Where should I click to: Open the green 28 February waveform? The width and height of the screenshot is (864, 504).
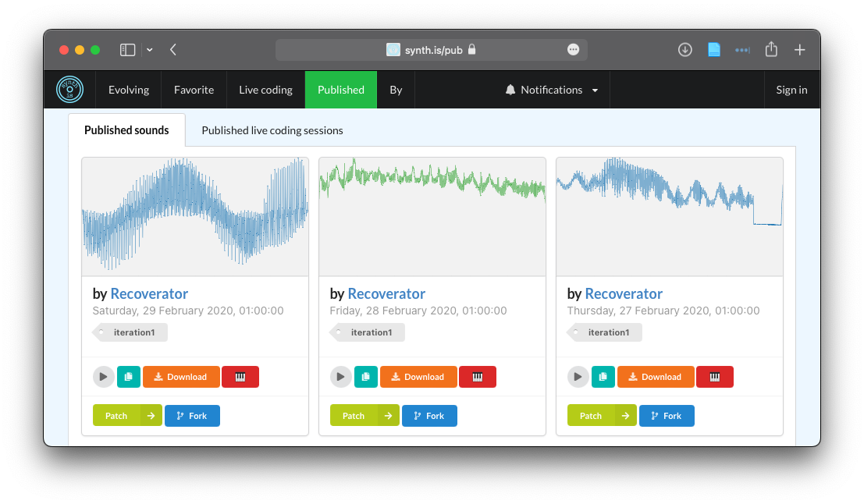(432, 216)
